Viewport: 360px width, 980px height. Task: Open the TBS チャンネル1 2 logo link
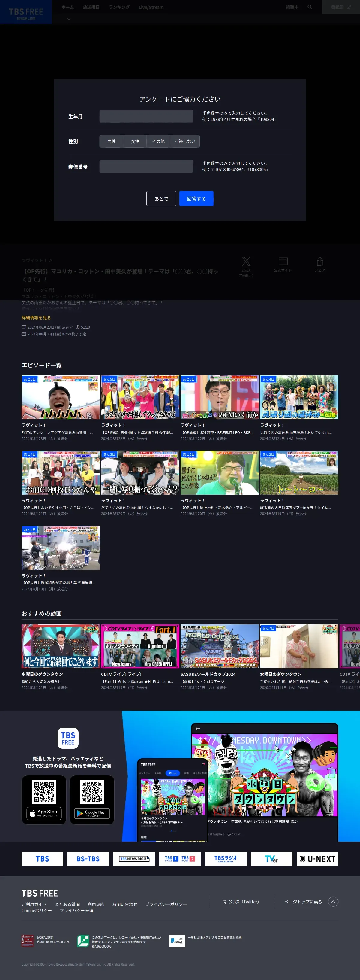click(180, 859)
